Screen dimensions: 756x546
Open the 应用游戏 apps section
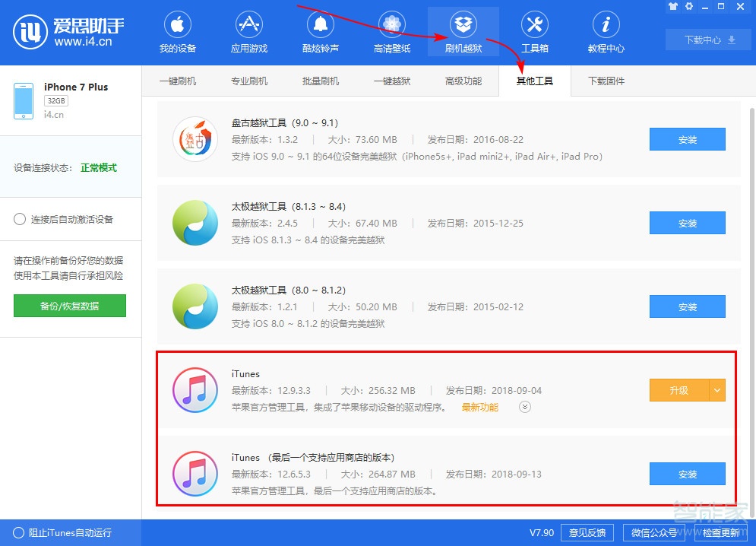(x=248, y=30)
